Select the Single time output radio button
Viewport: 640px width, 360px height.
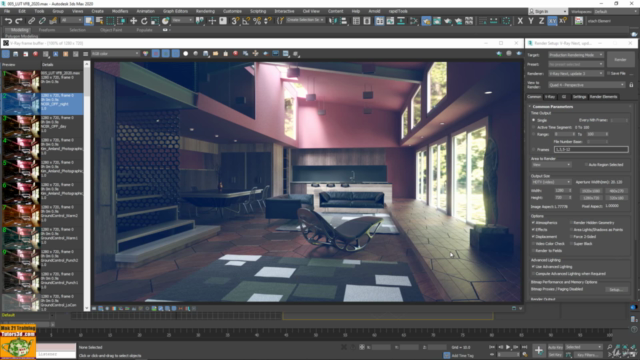[533, 120]
